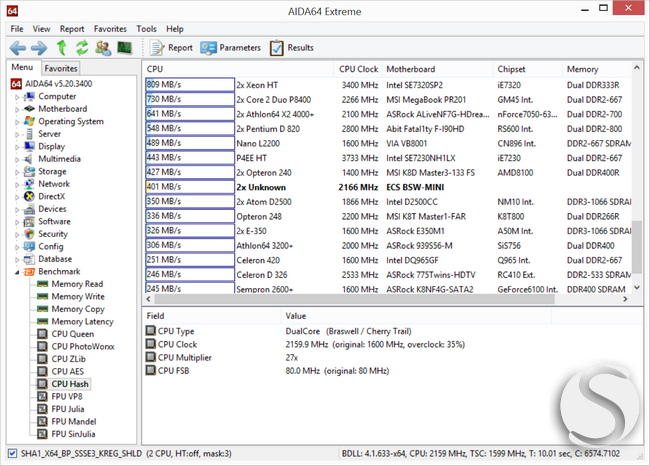Click the green Up arrow icon

(x=61, y=48)
